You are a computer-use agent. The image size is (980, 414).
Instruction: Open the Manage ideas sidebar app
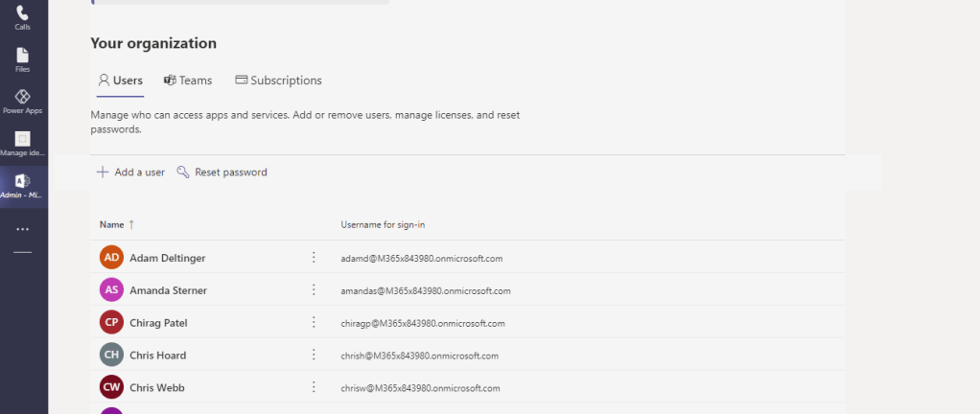22,143
